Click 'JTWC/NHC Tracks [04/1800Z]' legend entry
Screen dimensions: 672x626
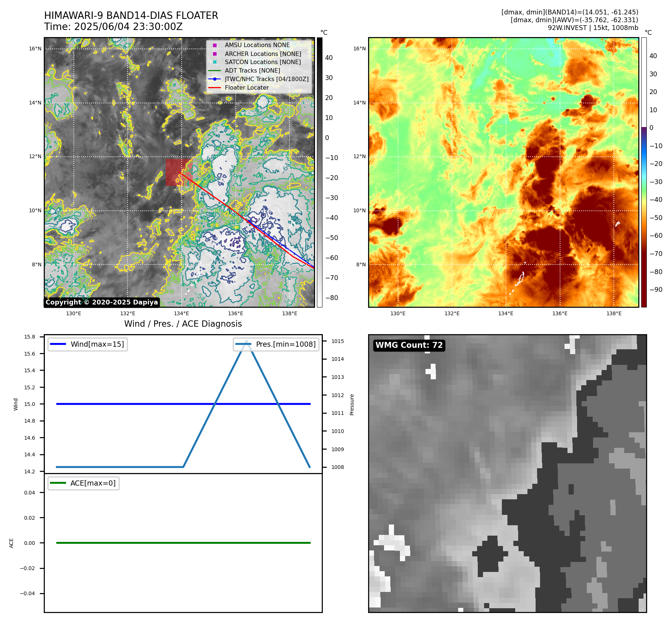pyautogui.click(x=267, y=79)
